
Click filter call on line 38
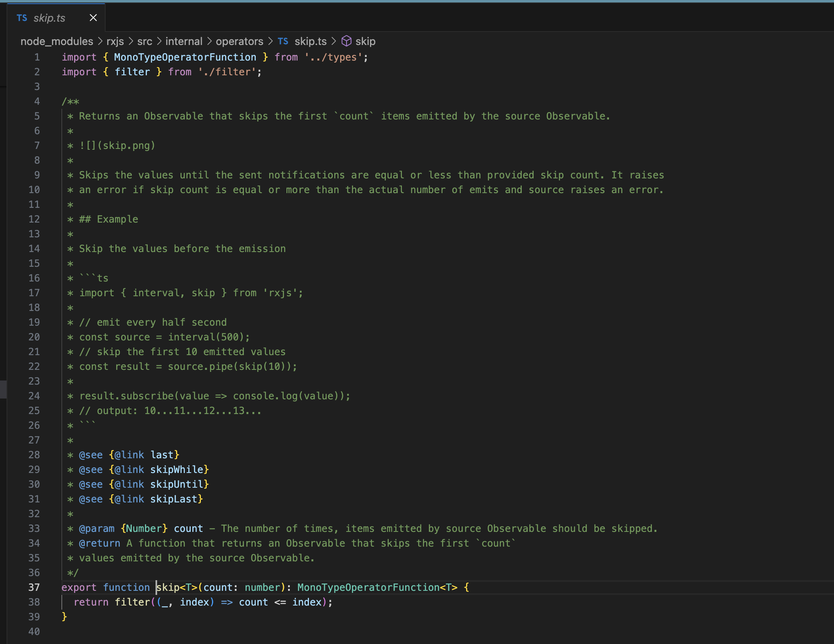point(132,602)
